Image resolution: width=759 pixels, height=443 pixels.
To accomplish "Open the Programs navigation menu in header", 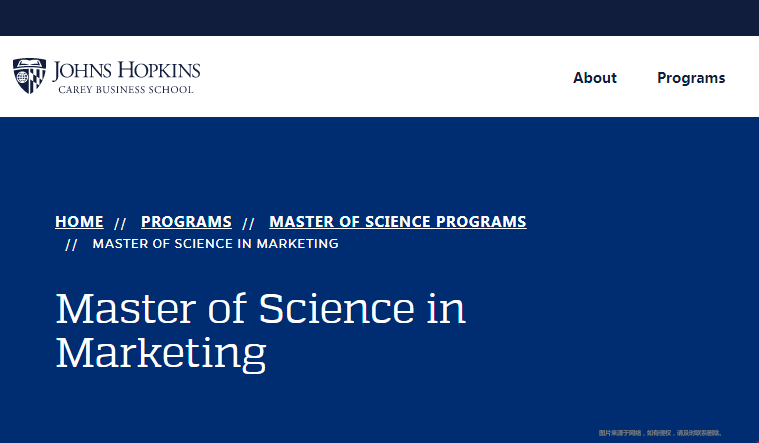I will [x=691, y=77].
